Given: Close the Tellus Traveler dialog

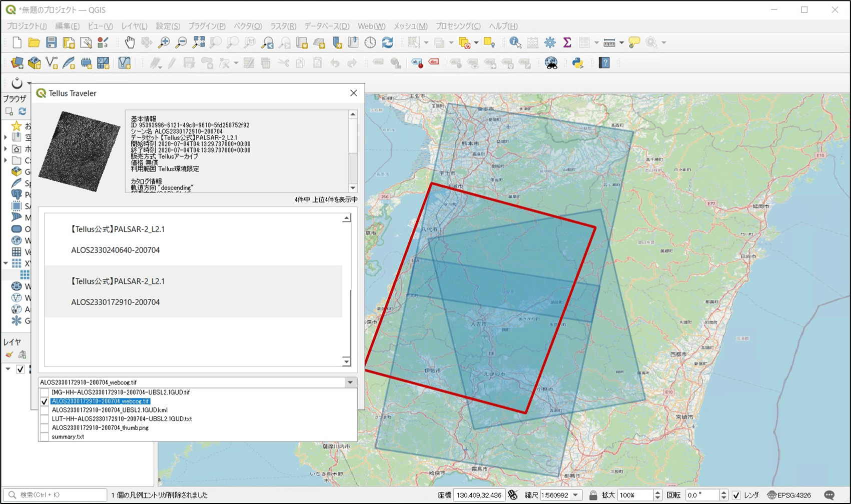Looking at the screenshot, I should pyautogui.click(x=354, y=93).
